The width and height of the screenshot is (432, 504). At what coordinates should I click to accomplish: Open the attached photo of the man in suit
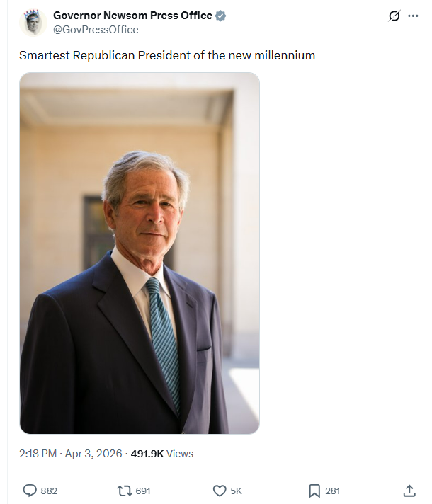click(140, 253)
